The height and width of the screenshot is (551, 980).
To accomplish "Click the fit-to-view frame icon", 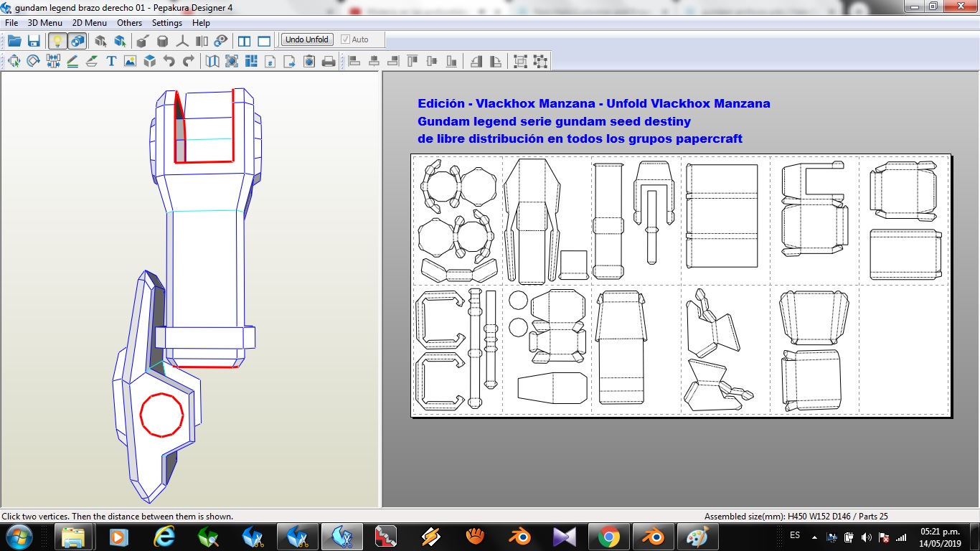I will click(232, 62).
